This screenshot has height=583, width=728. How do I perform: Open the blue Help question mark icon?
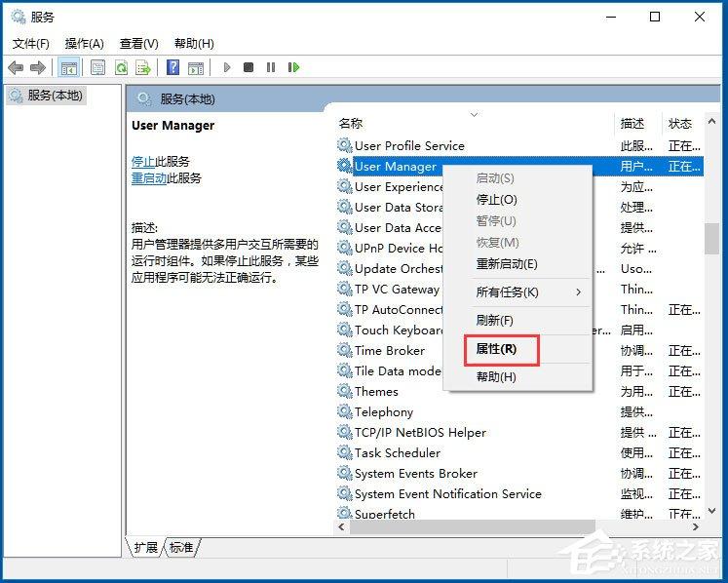tap(172, 68)
